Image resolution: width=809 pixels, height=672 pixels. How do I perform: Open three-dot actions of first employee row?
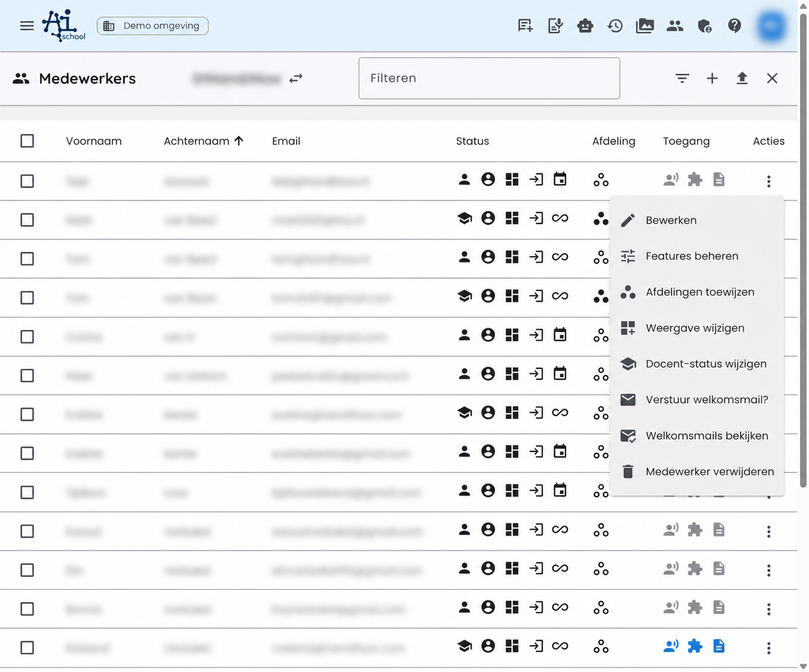click(x=768, y=181)
